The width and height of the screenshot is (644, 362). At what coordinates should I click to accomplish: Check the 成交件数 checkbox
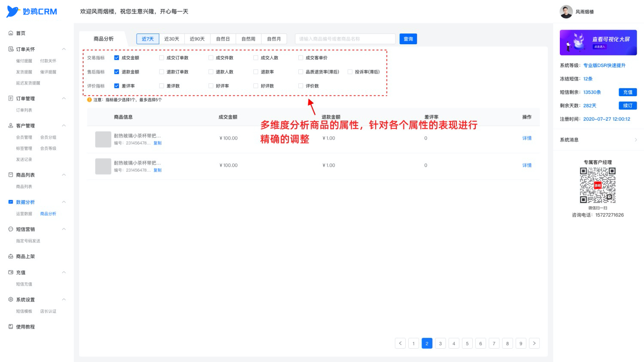(x=211, y=58)
